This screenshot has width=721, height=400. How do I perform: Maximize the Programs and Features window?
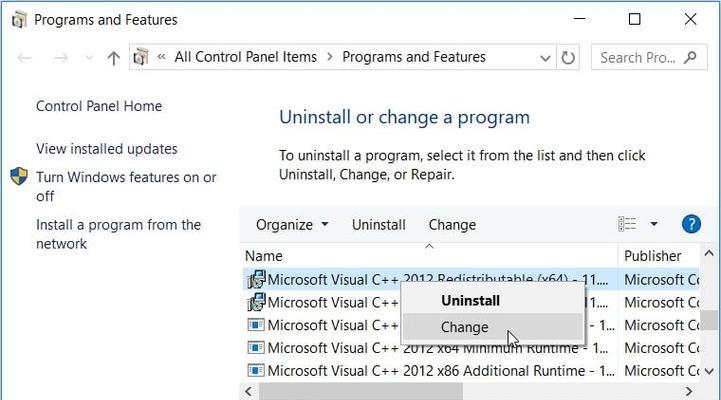pyautogui.click(x=635, y=19)
